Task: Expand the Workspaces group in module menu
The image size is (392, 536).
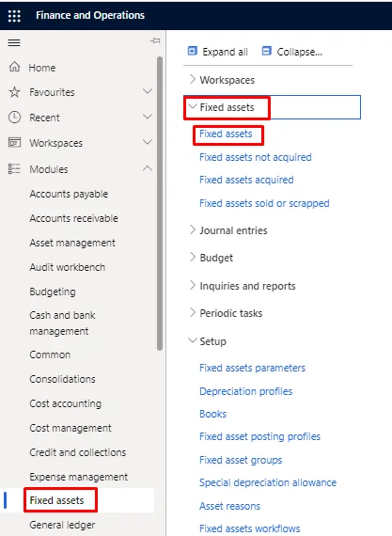Action: (x=193, y=79)
